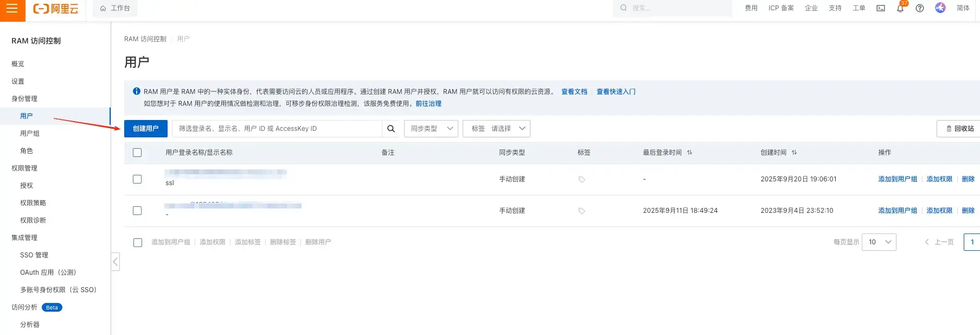Open the Cloud Shell terminal icon
The width and height of the screenshot is (980, 335).
click(x=881, y=8)
